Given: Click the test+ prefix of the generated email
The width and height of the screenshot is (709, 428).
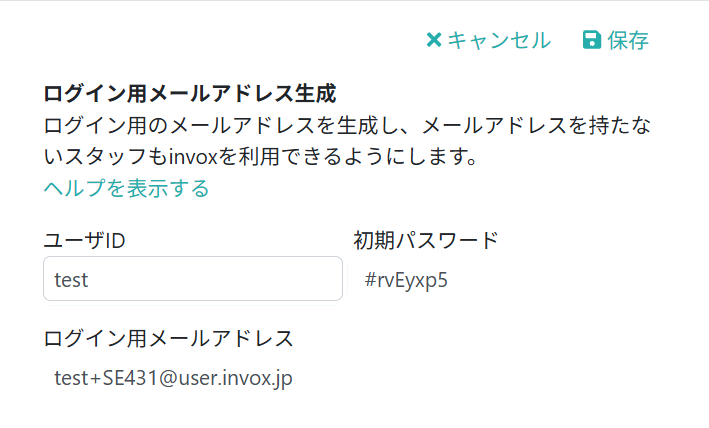Looking at the screenshot, I should coord(78,378).
